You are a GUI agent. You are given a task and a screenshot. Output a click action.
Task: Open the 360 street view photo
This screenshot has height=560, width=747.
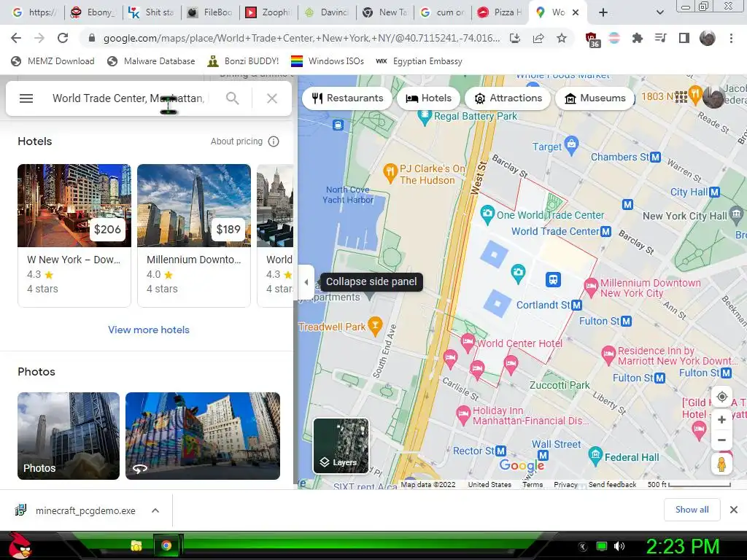(203, 436)
